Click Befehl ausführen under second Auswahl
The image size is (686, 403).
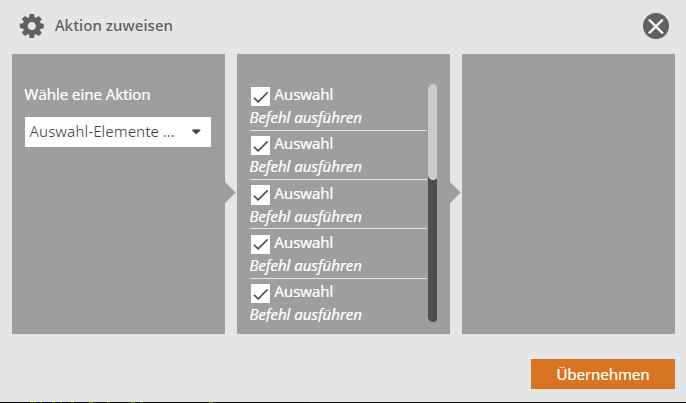[305, 167]
